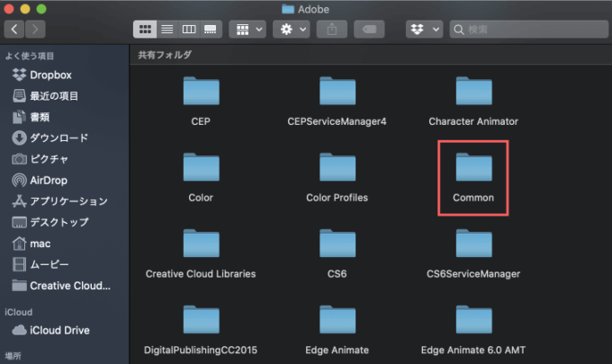Open the Dropbox toolbar dropdown
This screenshot has width=612, height=364.
[x=424, y=30]
